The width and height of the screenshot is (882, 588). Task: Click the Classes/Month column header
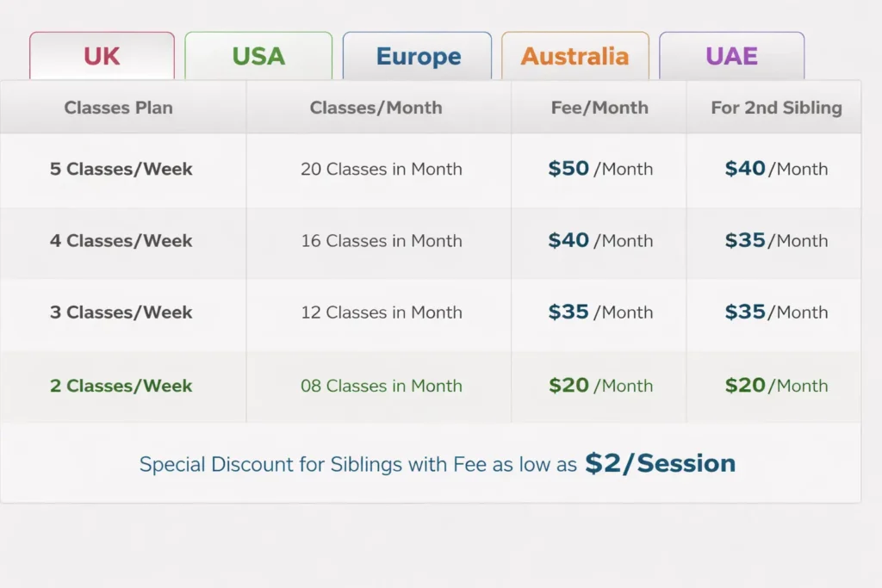tap(376, 108)
